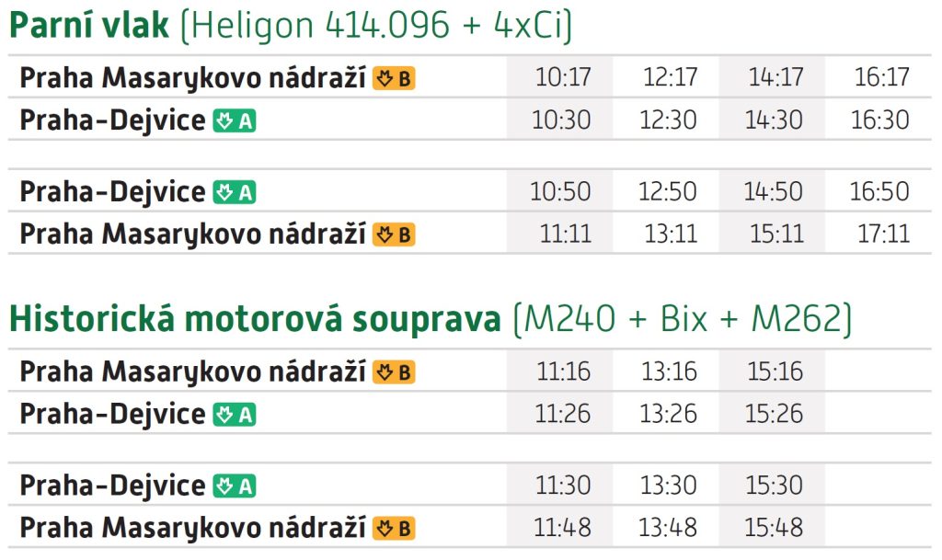Click the metro A icon in the 11:30 row

(x=235, y=486)
